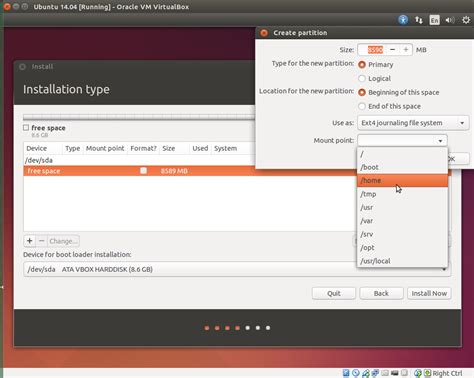The height and width of the screenshot is (378, 474).
Task: Select / as mount point
Action: 402,154
